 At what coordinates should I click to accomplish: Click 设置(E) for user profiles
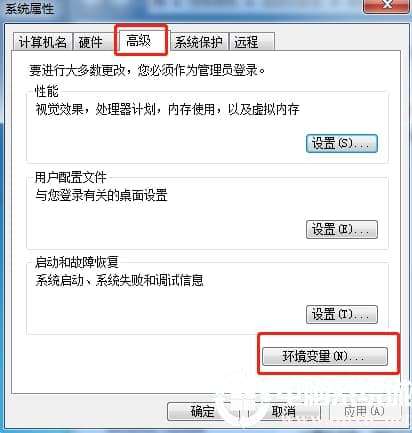point(342,229)
